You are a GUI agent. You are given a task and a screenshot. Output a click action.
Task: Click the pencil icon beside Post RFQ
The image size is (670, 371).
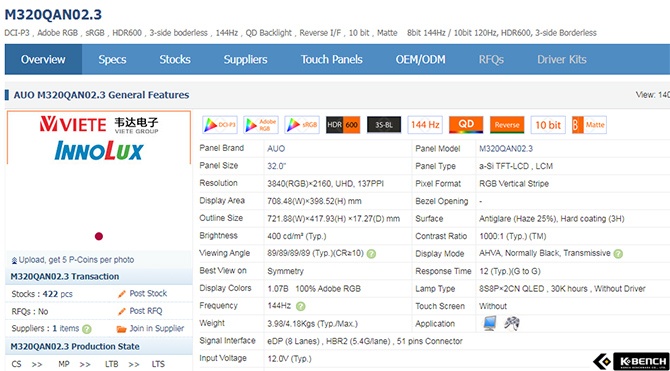(x=122, y=312)
